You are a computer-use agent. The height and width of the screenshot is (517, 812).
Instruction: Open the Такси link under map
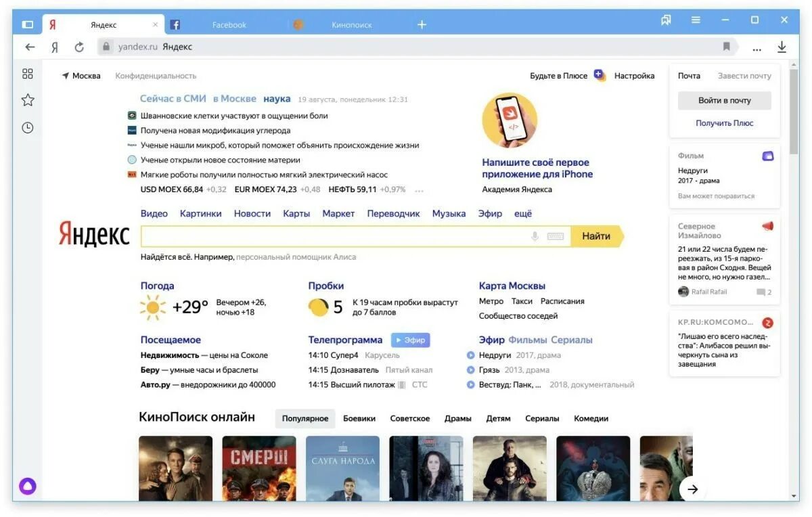tap(522, 301)
